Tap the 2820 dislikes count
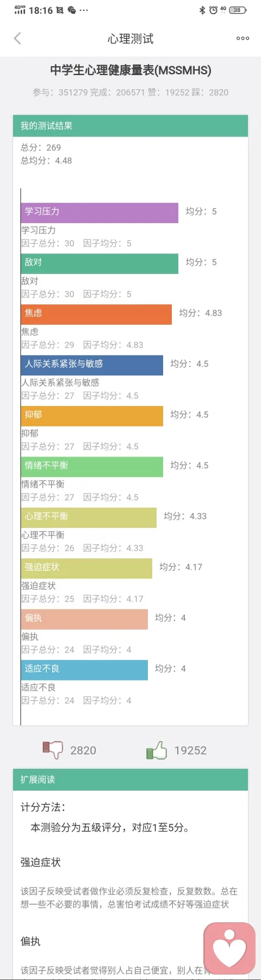This screenshot has height=980, width=261. 83,750
